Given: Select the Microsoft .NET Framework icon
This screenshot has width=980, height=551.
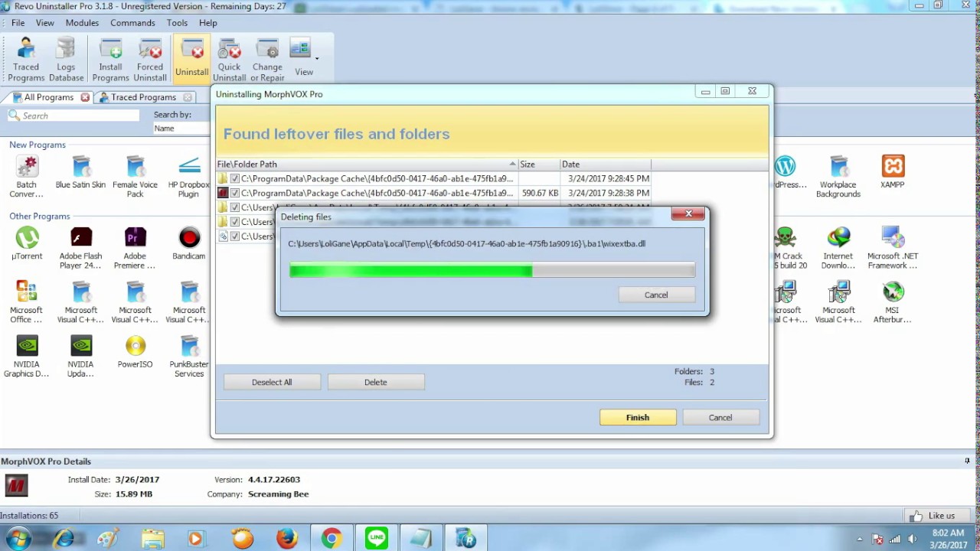Looking at the screenshot, I should tap(893, 248).
